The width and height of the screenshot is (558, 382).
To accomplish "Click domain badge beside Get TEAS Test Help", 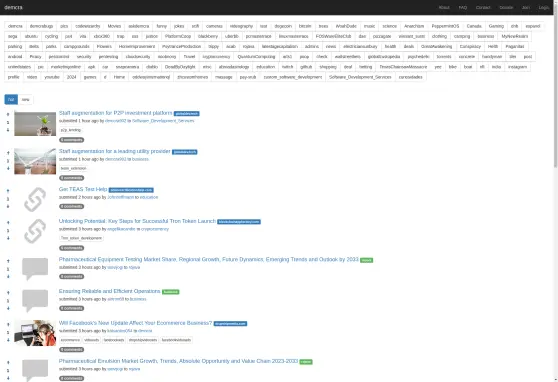I will 131,190.
